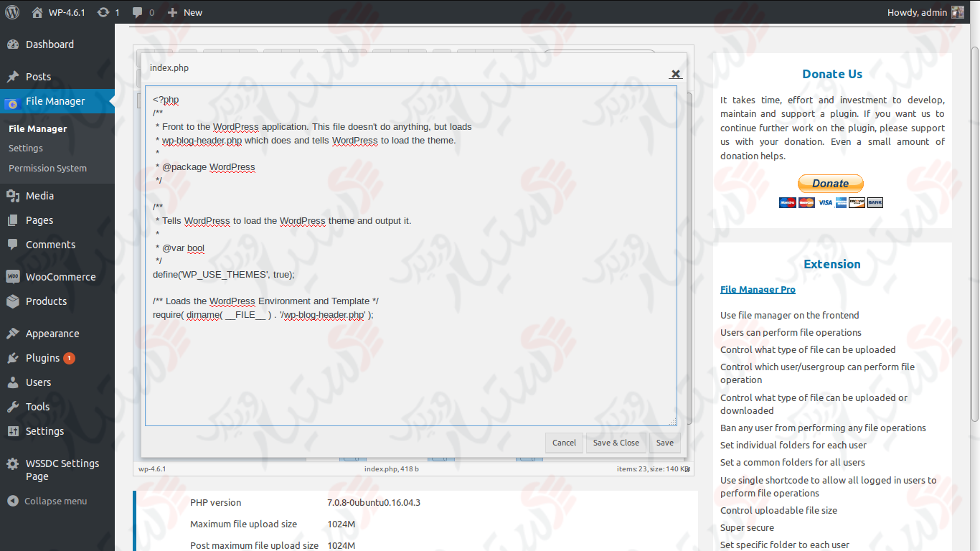The image size is (980, 551).
Task: Open the Dashboard menu item
Action: [x=50, y=44]
